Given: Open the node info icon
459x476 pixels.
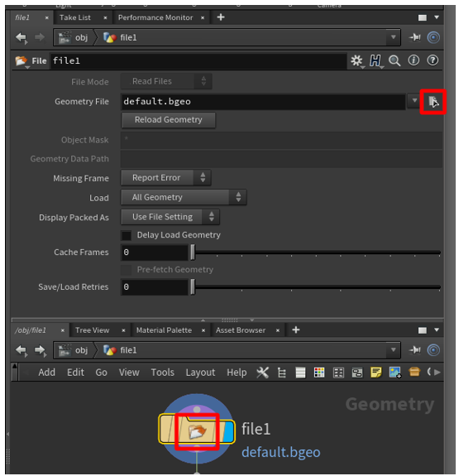Looking at the screenshot, I should tap(414, 60).
